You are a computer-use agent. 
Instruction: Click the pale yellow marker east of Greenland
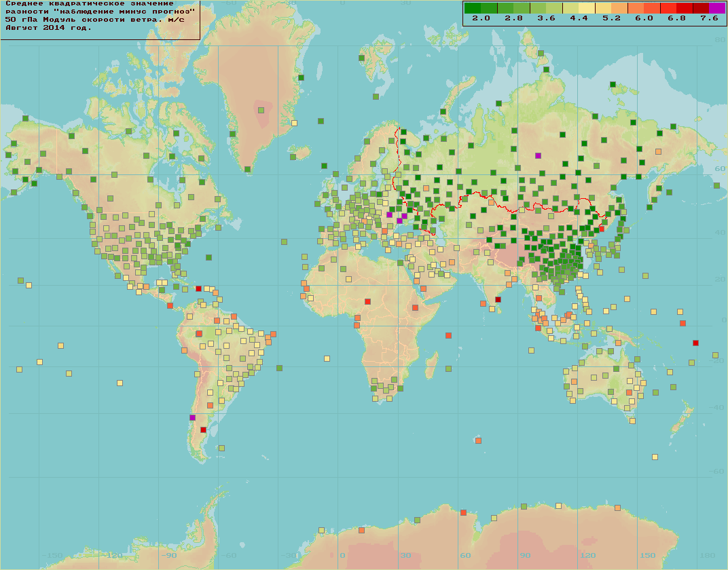point(294,123)
